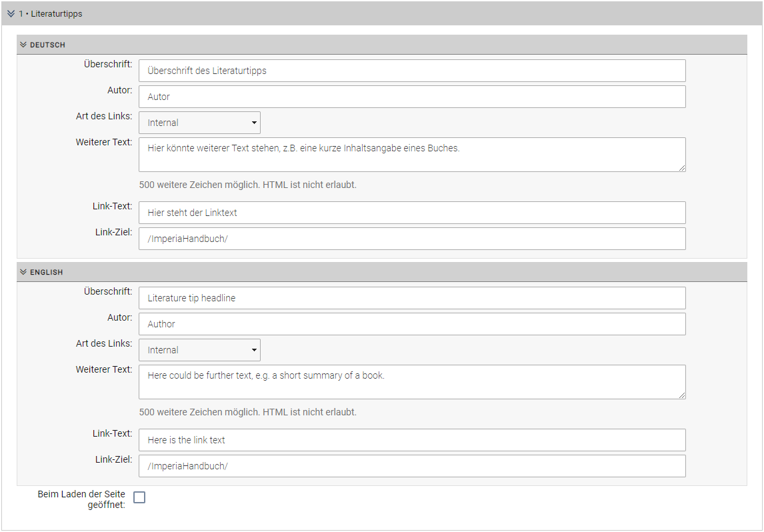Select the German Link-Text field

[x=412, y=213]
